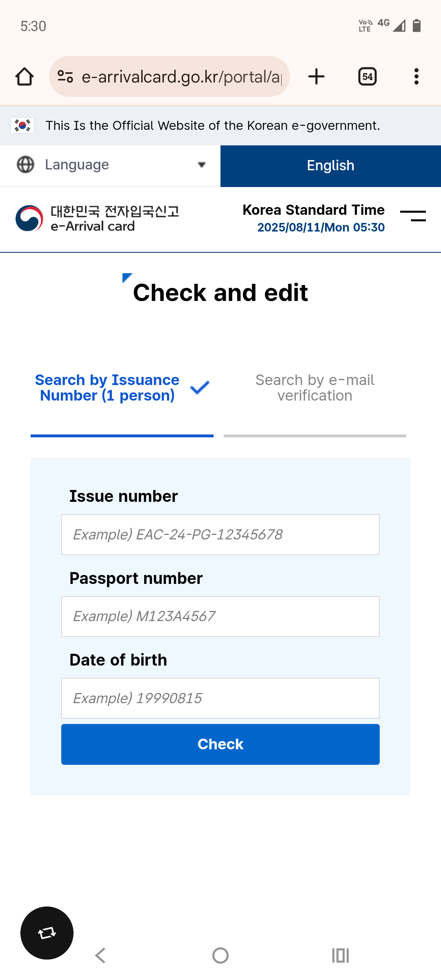Viewport: 441px width, 980px height.
Task: Open the browser three-dot menu
Action: [416, 76]
